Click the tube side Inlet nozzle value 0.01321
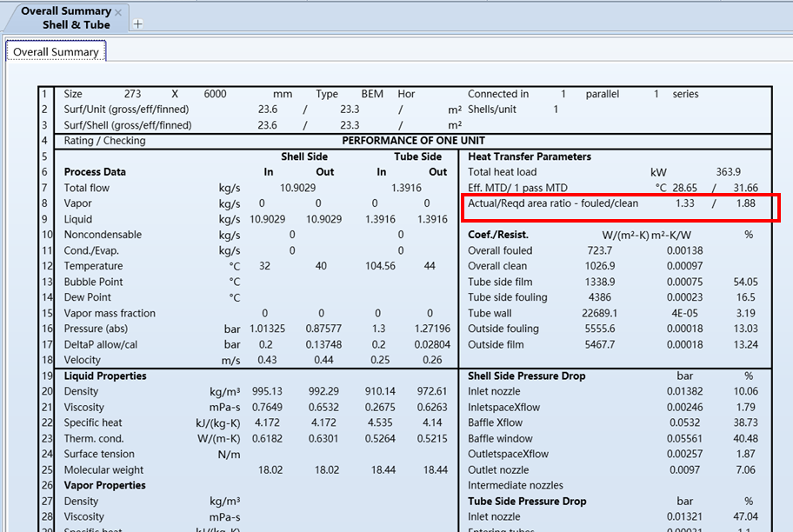793x532 pixels. [x=685, y=517]
